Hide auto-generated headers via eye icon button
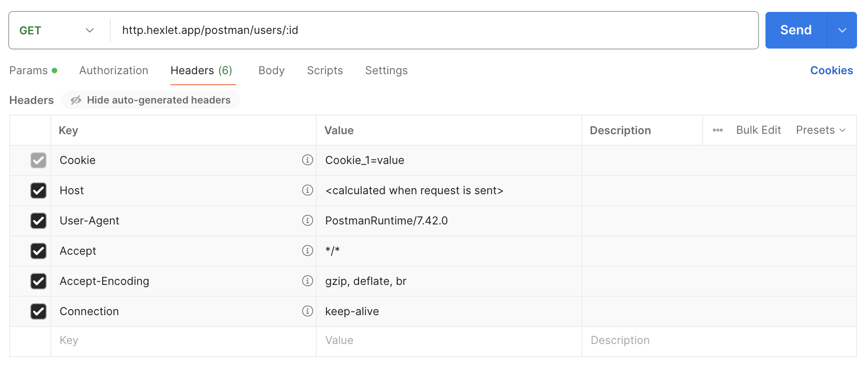This screenshot has width=868, height=371. (151, 100)
